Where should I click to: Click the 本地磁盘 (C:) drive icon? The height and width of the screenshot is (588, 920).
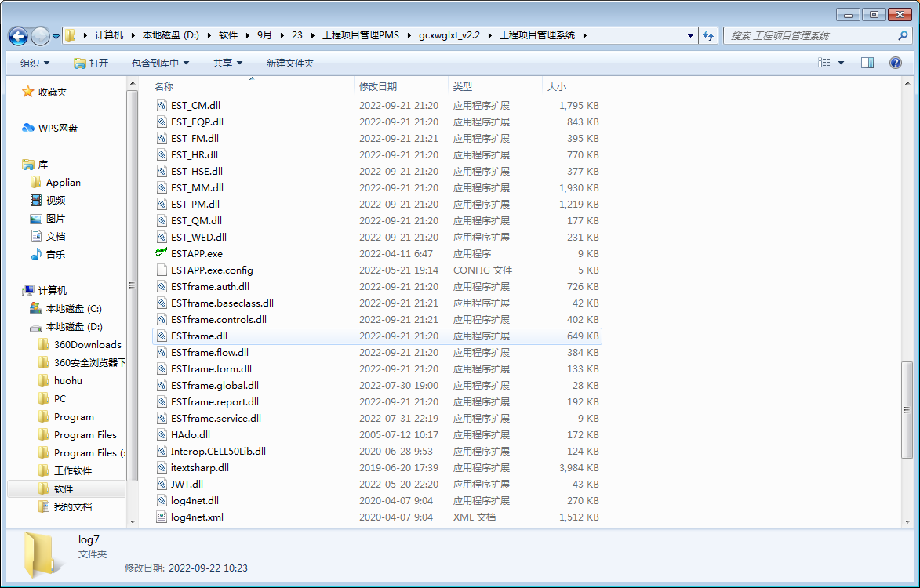(36, 308)
